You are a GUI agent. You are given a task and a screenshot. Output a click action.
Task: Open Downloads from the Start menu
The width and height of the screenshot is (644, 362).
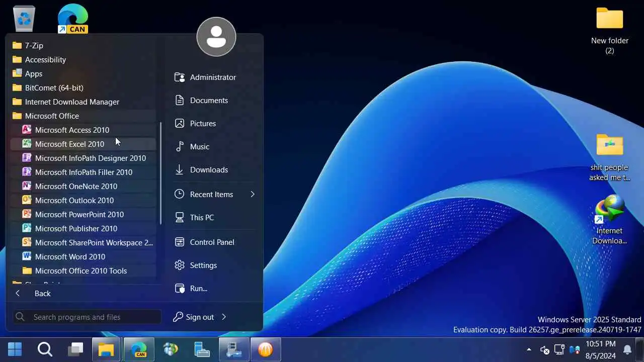click(214, 169)
